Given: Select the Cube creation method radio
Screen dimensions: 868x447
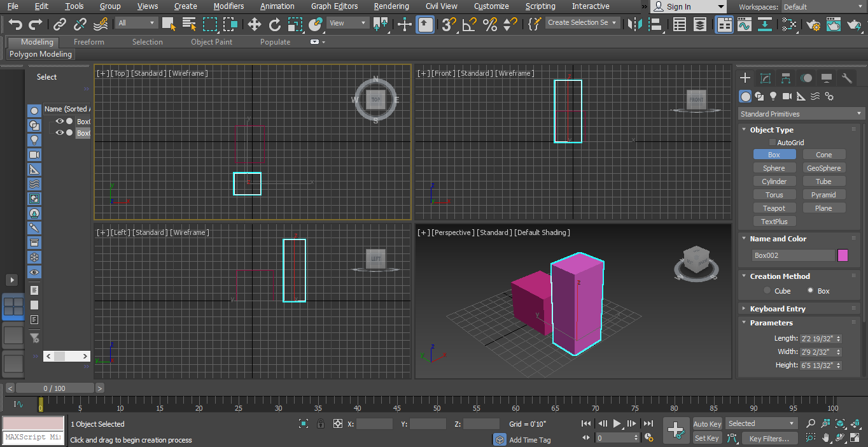Looking at the screenshot, I should point(767,291).
